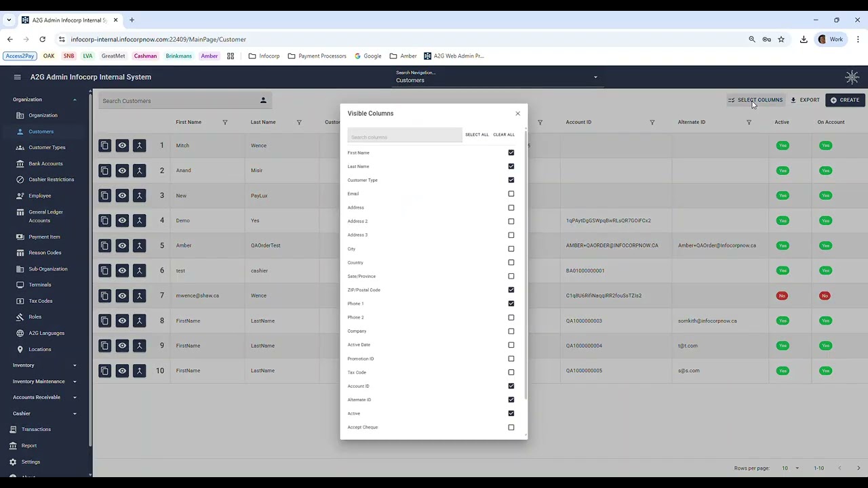
Task: Uncheck the Alternate ID column checkbox
Action: point(511,400)
